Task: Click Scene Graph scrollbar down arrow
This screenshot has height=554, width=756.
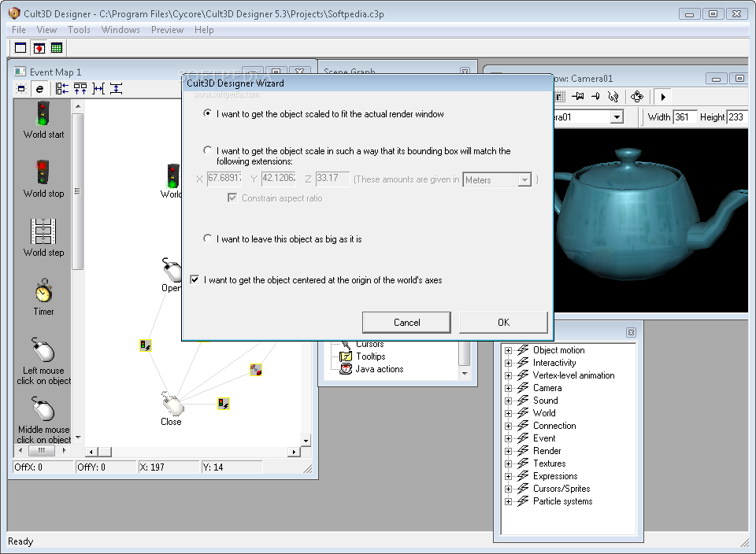Action: click(465, 373)
